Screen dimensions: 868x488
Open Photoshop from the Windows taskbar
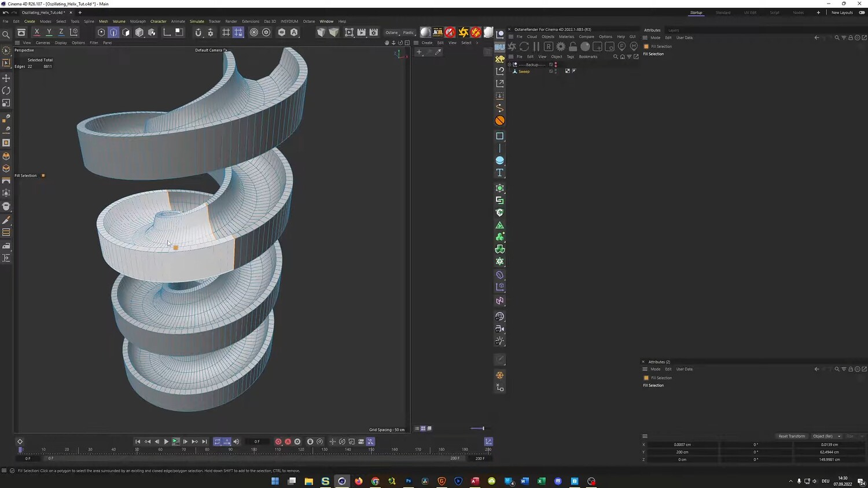[409, 481]
